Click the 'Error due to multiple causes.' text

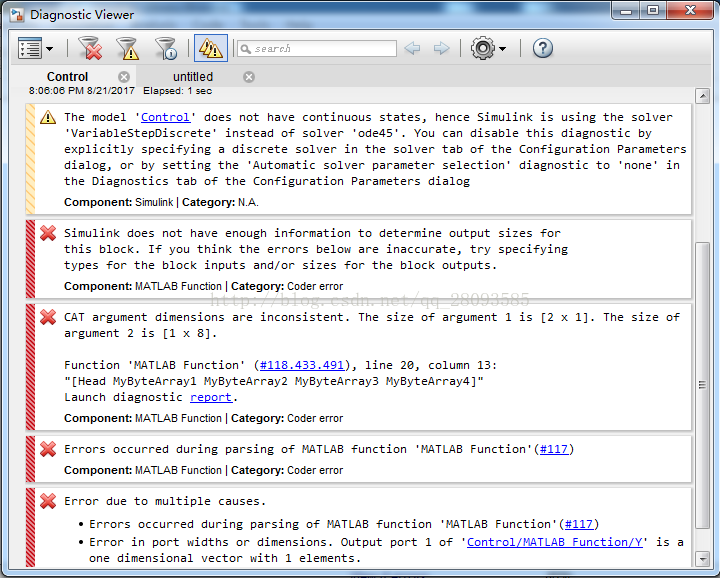tap(165, 501)
